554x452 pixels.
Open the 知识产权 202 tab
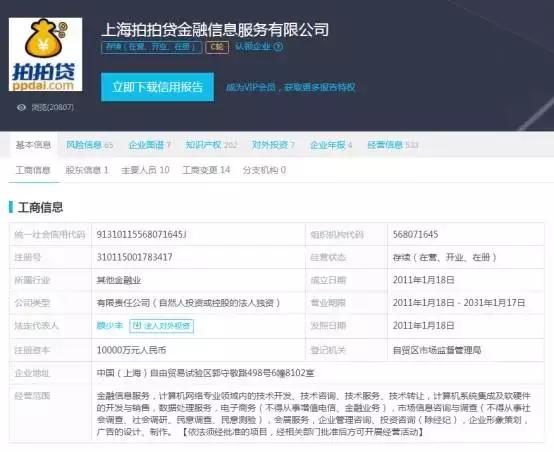(211, 145)
